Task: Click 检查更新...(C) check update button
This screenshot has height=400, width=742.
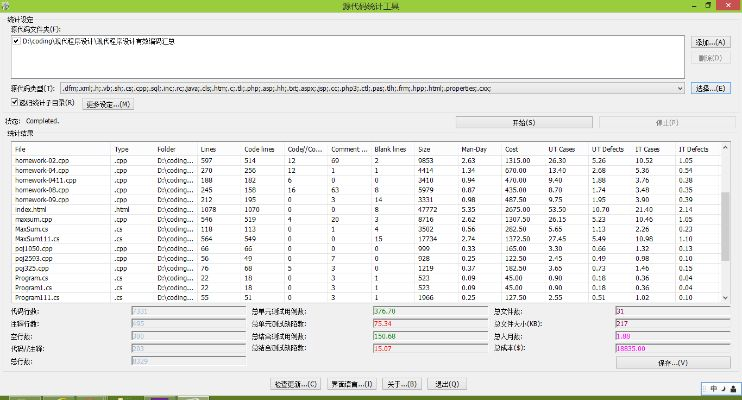Action: coord(296,384)
